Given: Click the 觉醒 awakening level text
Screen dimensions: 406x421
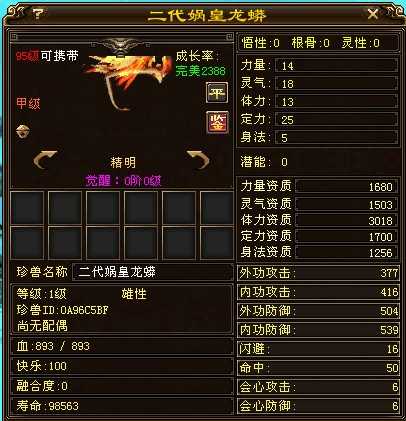Looking at the screenshot, I should [x=123, y=181].
